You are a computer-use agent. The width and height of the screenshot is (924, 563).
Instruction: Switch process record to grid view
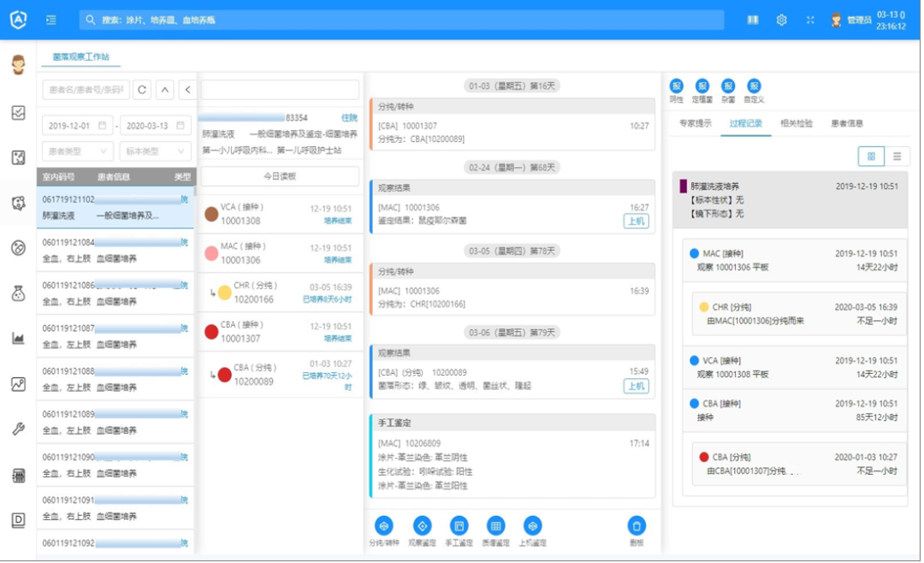tap(871, 156)
